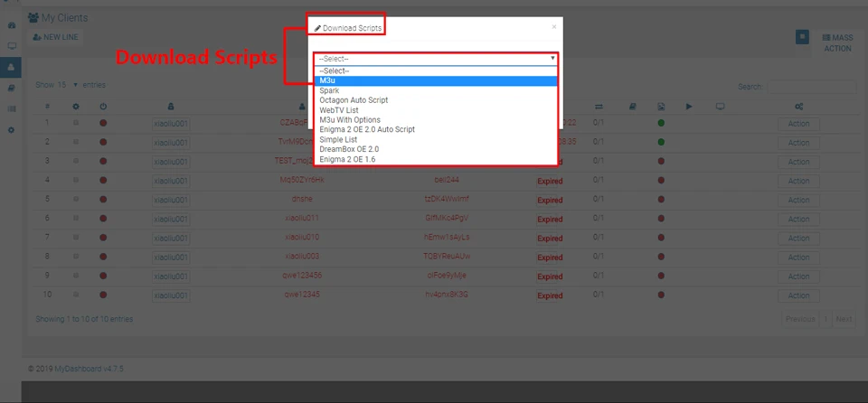Click the play icon column header
Viewport: 868px width, 403px height.
click(x=689, y=107)
